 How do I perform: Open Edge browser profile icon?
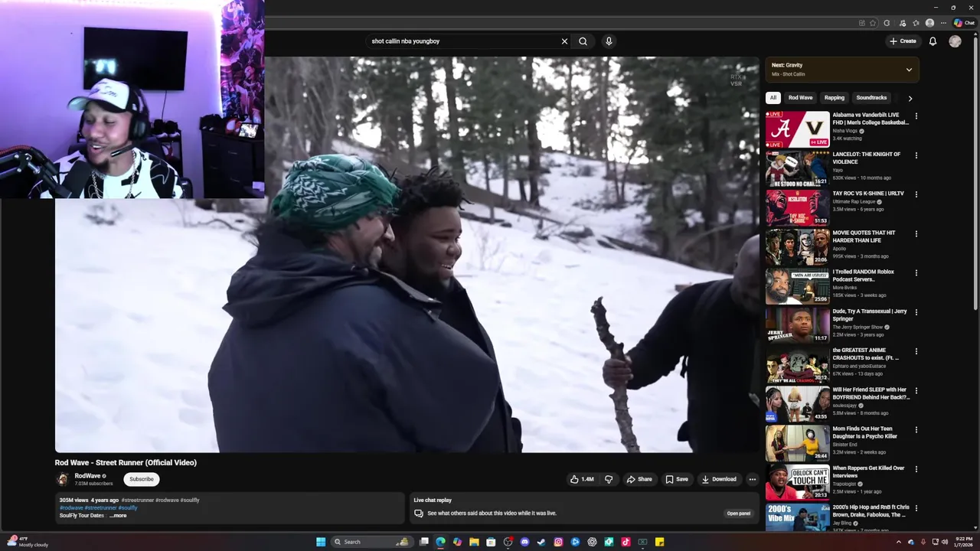point(929,23)
